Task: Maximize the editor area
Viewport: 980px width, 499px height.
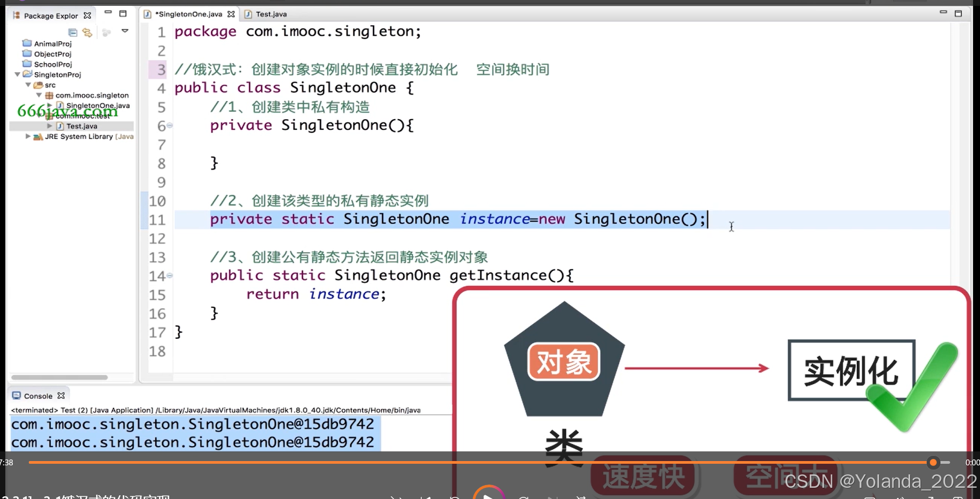Action: point(958,13)
